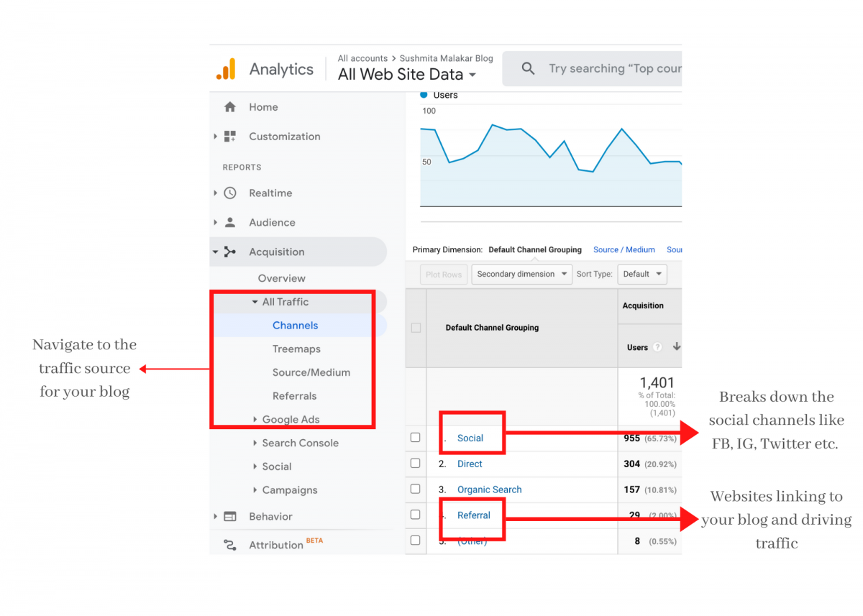Click the Social channel link in table
The image size is (863, 616).
(470, 438)
